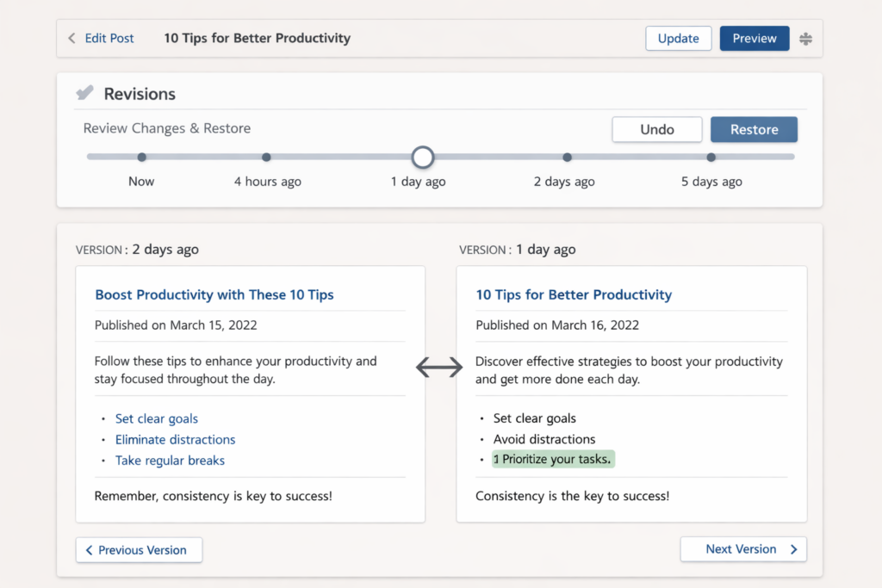Viewport: 882px width, 588px height.
Task: Click the pin icon beside Revisions heading
Action: point(84,93)
